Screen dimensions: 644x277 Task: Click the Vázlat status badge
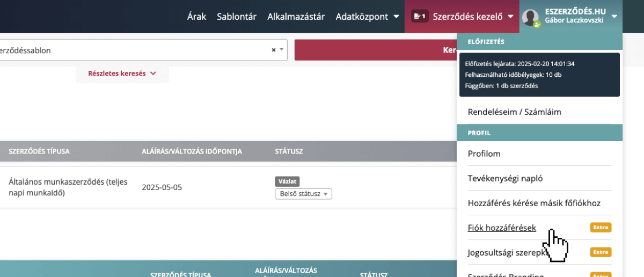[287, 181]
